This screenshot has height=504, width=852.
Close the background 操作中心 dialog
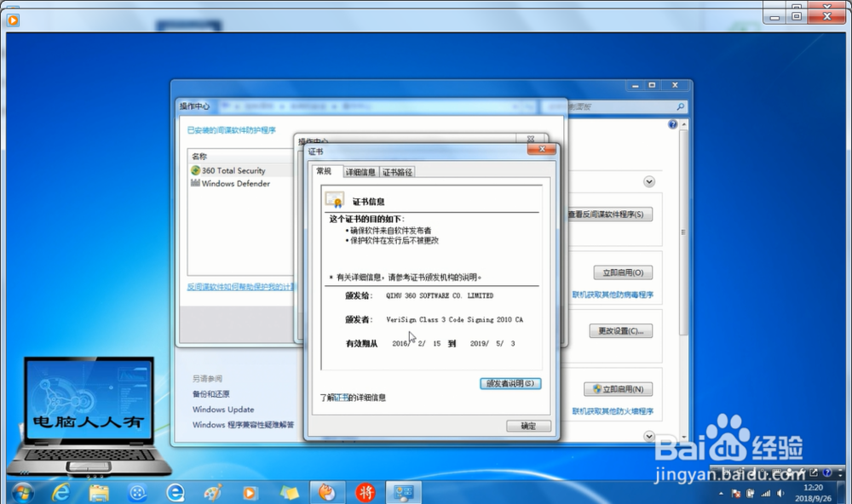pyautogui.click(x=531, y=139)
